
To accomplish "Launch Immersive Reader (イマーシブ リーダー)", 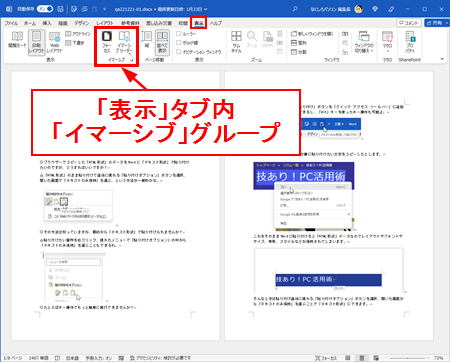I will (x=124, y=42).
